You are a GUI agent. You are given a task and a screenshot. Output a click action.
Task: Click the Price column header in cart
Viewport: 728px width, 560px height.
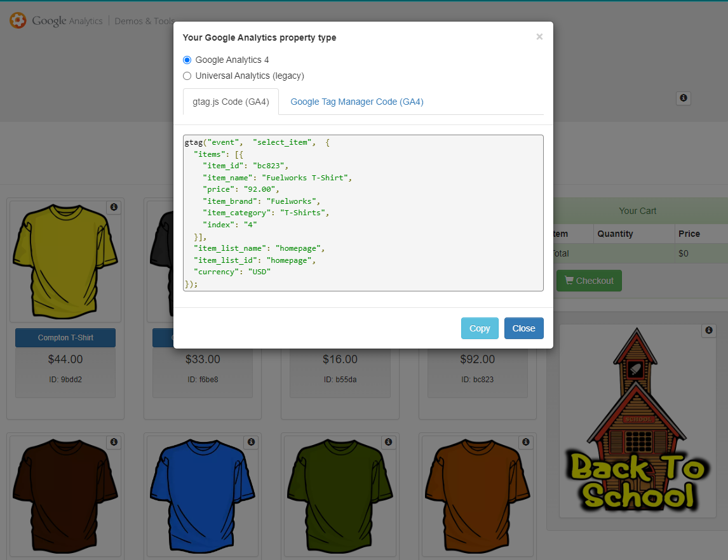point(689,234)
